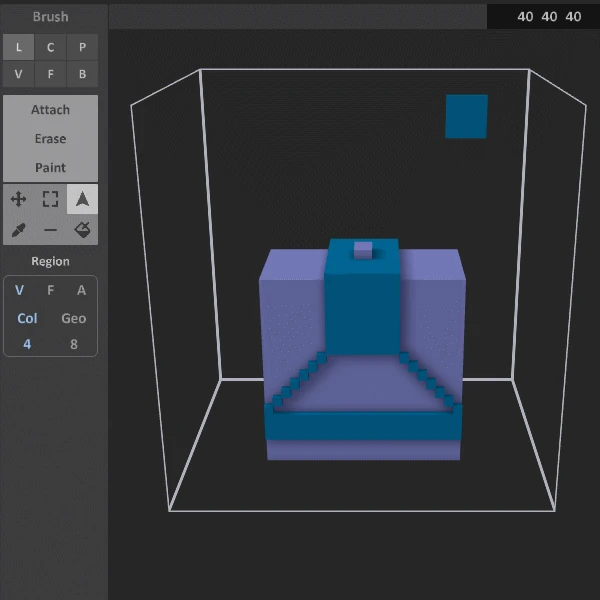Select the V voxel brush mode
This screenshot has height=600, width=600.
[x=18, y=74]
